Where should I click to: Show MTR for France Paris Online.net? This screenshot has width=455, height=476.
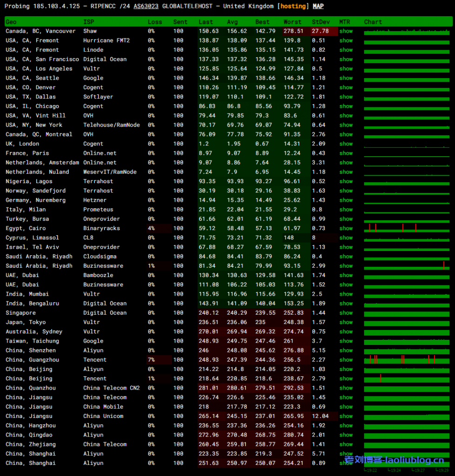coord(346,153)
